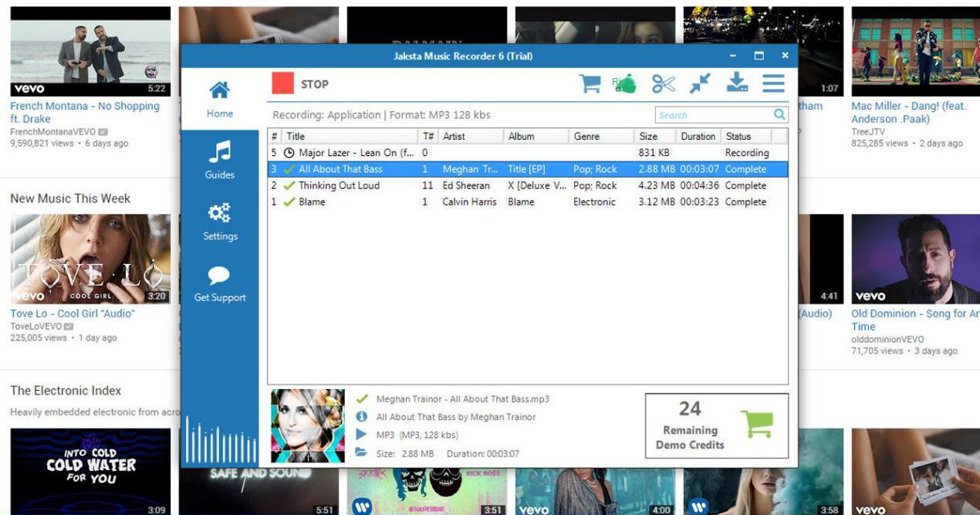Open the blue shopping cart in toolbar
The image size is (980, 515).
[590, 83]
